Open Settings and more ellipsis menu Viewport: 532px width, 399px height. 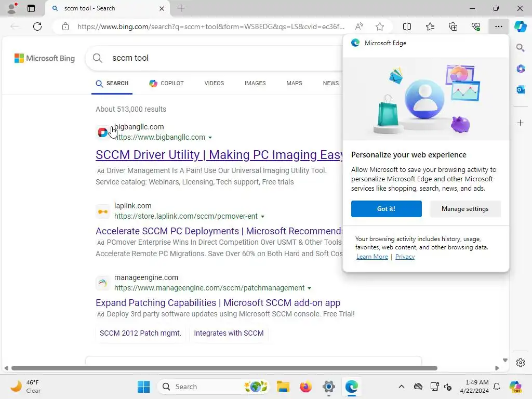click(498, 26)
